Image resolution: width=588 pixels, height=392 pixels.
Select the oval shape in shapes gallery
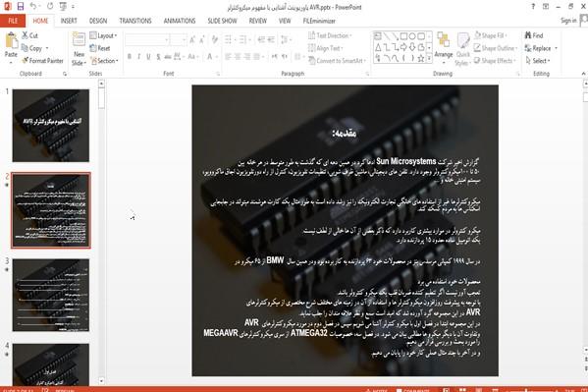click(x=412, y=36)
